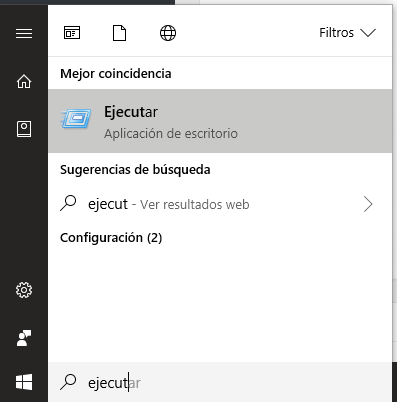Open the Feedback person icon
This screenshot has height=402, width=397.
24,338
